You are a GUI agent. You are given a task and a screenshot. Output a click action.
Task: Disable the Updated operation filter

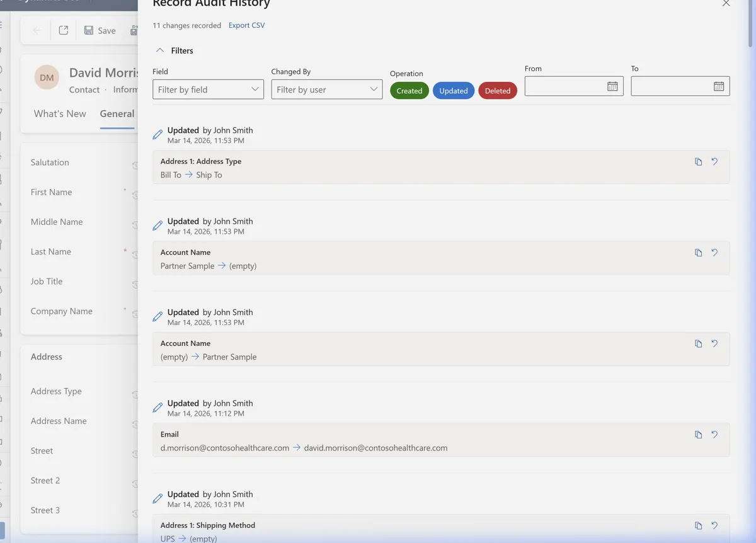point(453,90)
